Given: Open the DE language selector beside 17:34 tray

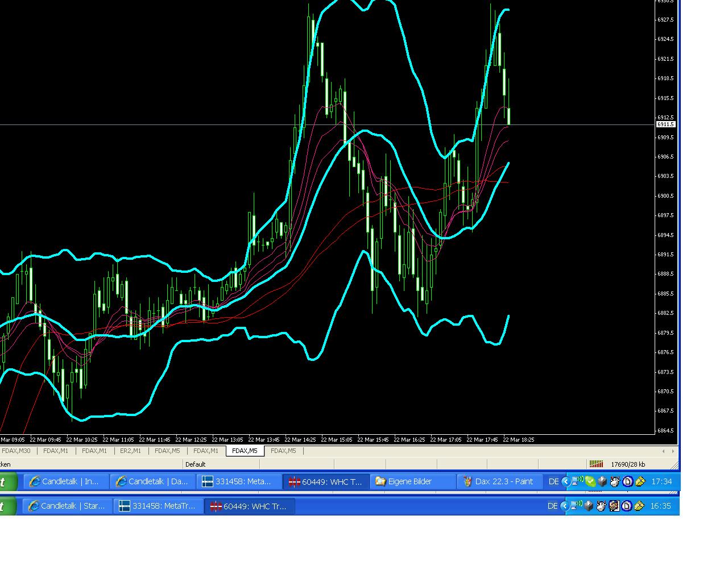Looking at the screenshot, I should point(553,481).
